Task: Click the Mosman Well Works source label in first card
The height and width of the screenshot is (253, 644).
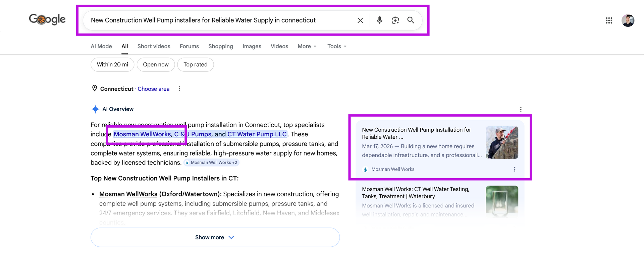Action: point(393,169)
